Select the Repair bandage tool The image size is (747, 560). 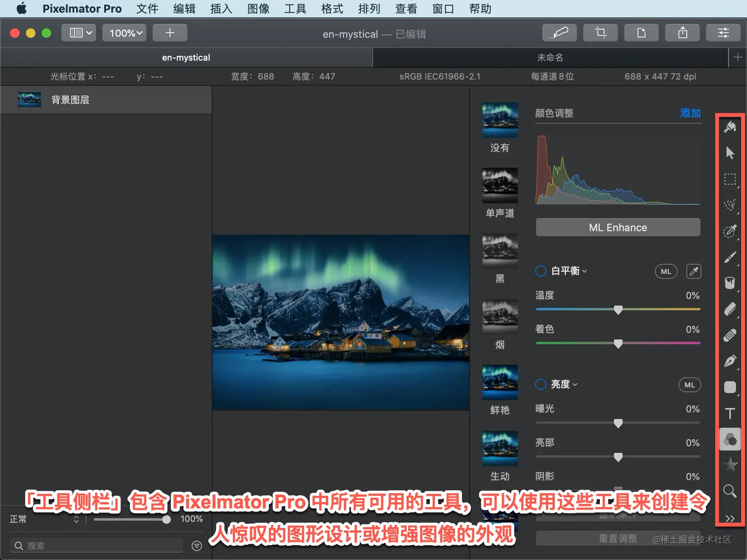(730, 335)
